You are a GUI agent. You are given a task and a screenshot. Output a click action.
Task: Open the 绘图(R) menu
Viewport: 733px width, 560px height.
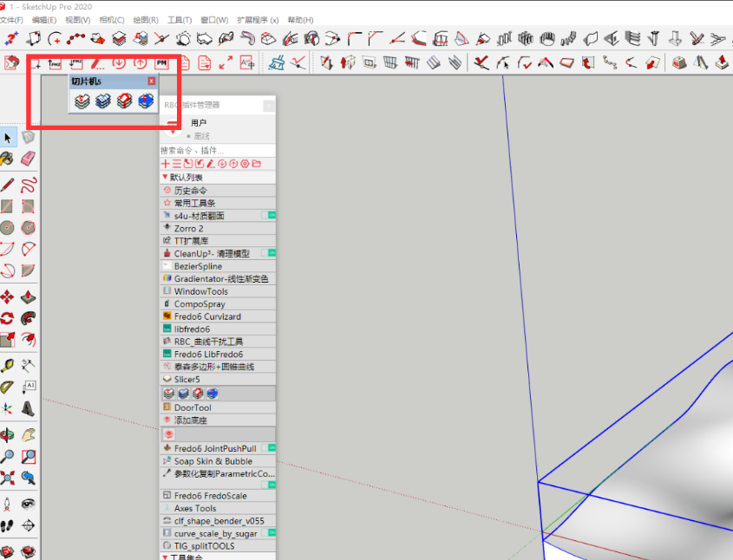tap(146, 20)
